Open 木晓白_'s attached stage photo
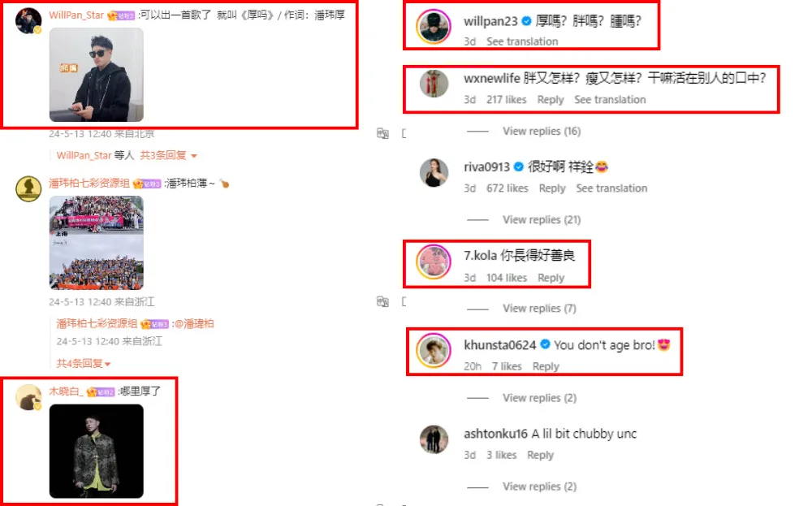This screenshot has width=812, height=506. click(97, 451)
